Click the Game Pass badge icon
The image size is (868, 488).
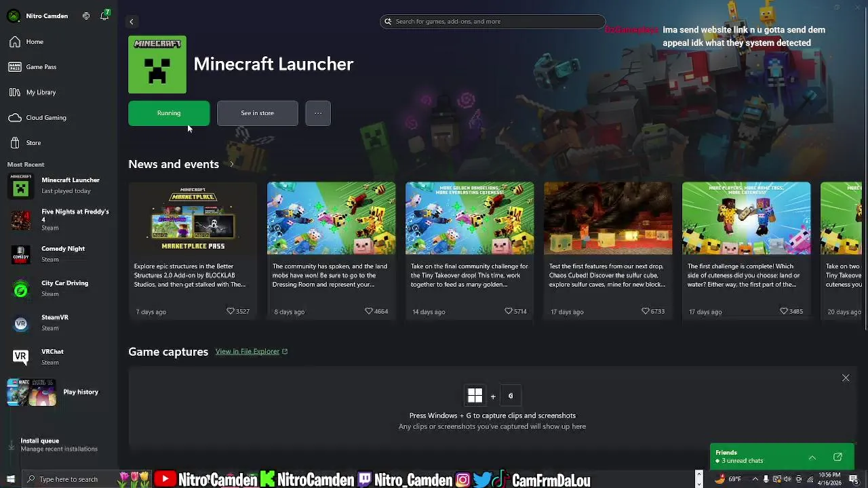pyautogui.click(x=15, y=67)
